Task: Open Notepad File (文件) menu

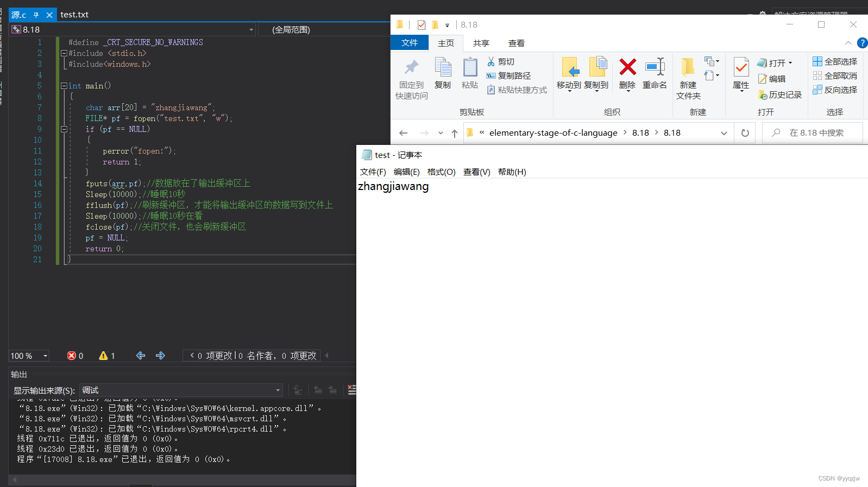Action: (373, 172)
